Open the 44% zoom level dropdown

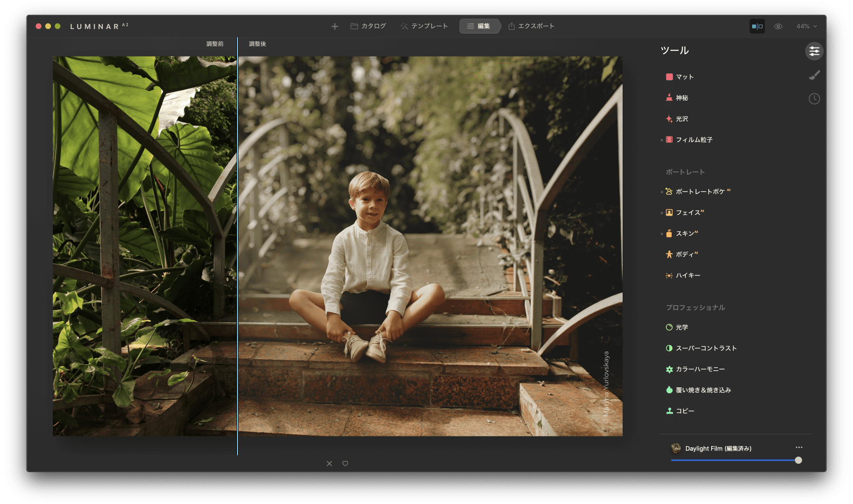pos(806,27)
